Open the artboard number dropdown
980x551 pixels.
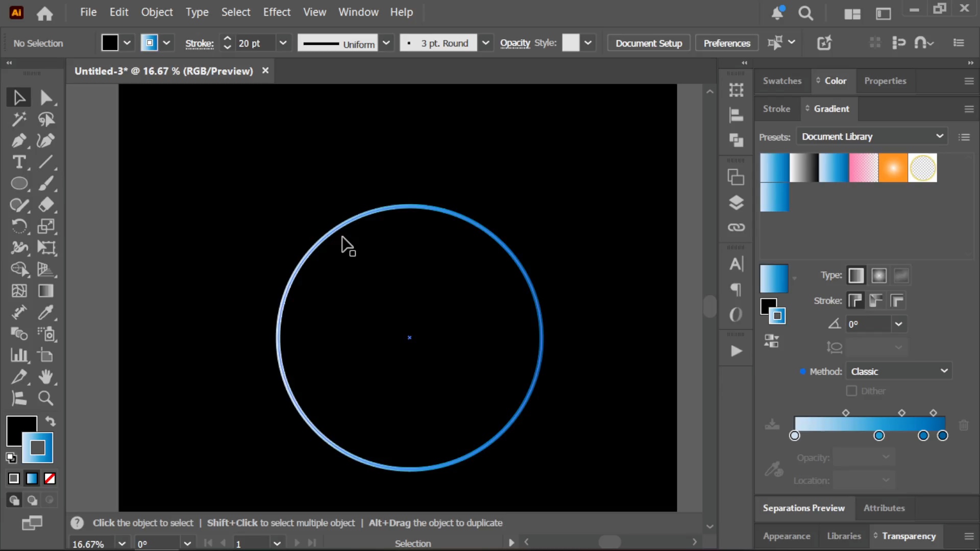click(x=277, y=543)
